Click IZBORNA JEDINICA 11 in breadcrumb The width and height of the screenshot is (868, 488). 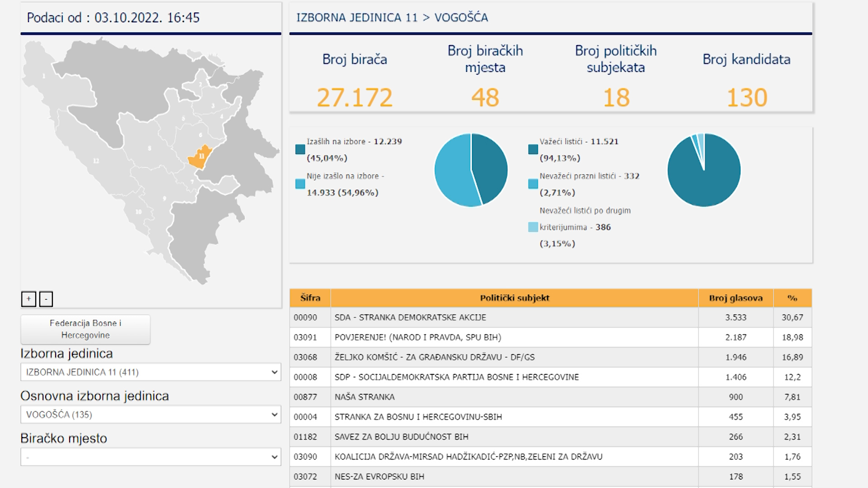coord(357,18)
